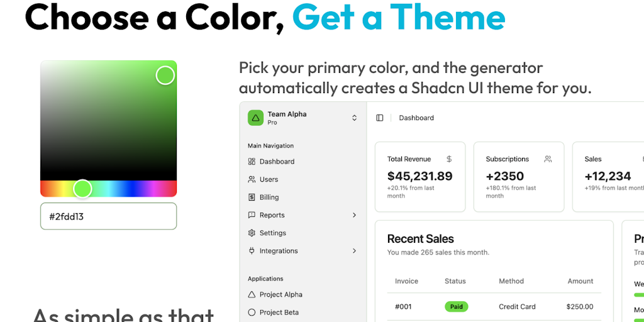Toggle the sidebar panel icon
This screenshot has width=644, height=322.
[380, 118]
